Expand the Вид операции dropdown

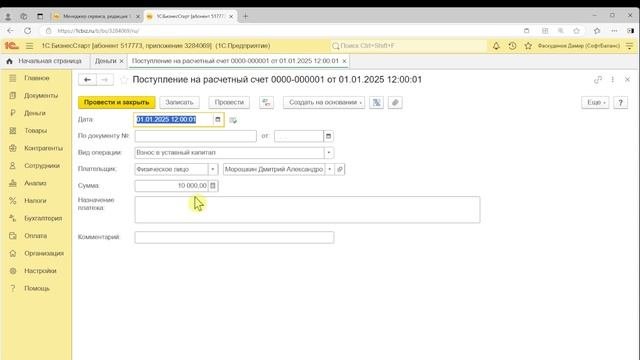click(329, 153)
